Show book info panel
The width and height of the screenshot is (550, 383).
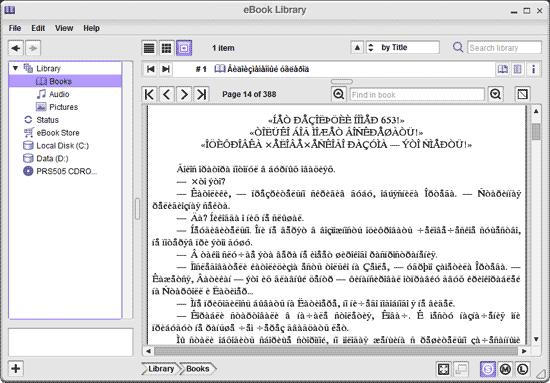(x=534, y=69)
